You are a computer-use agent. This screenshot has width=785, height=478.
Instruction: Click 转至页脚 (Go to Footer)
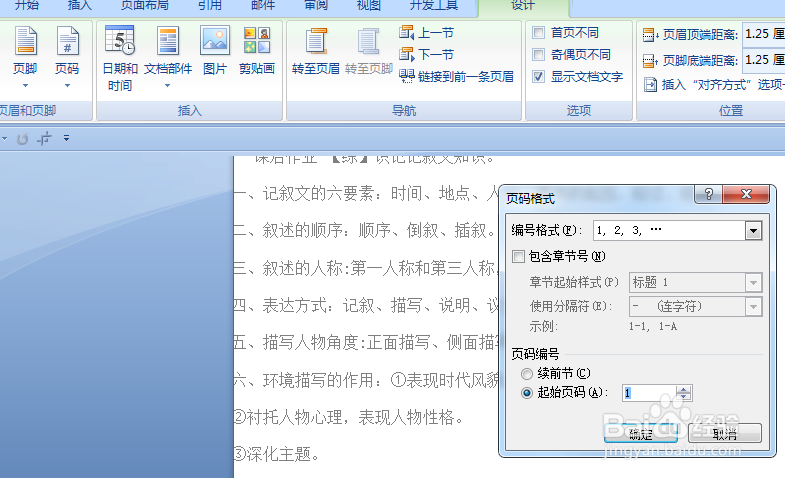coord(368,51)
